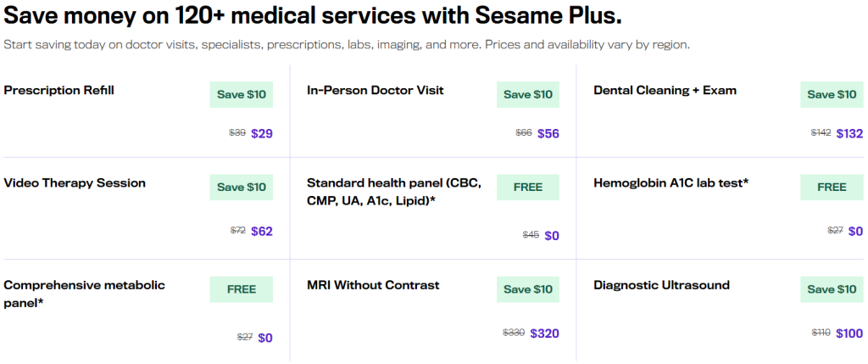
Task: Open the Diagnostic Ultrasound listing
Action: [x=661, y=285]
